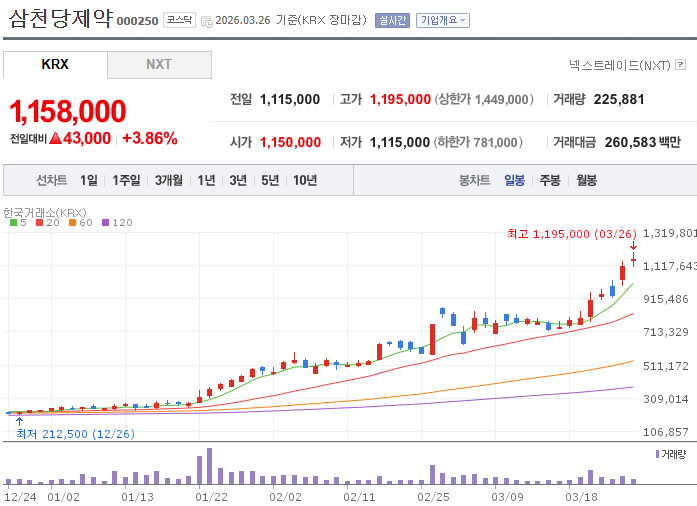Click the stock code 000250
697x506 pixels.
pyautogui.click(x=137, y=21)
